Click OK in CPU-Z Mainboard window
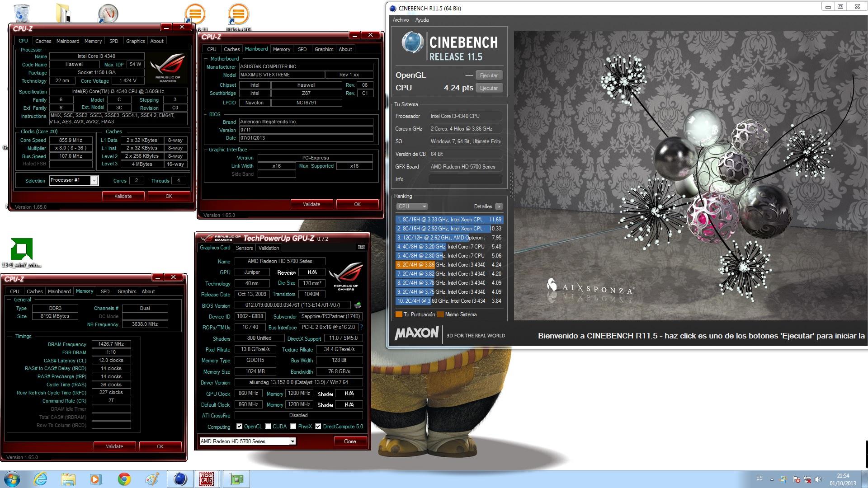This screenshot has height=488, width=868. pyautogui.click(x=357, y=204)
